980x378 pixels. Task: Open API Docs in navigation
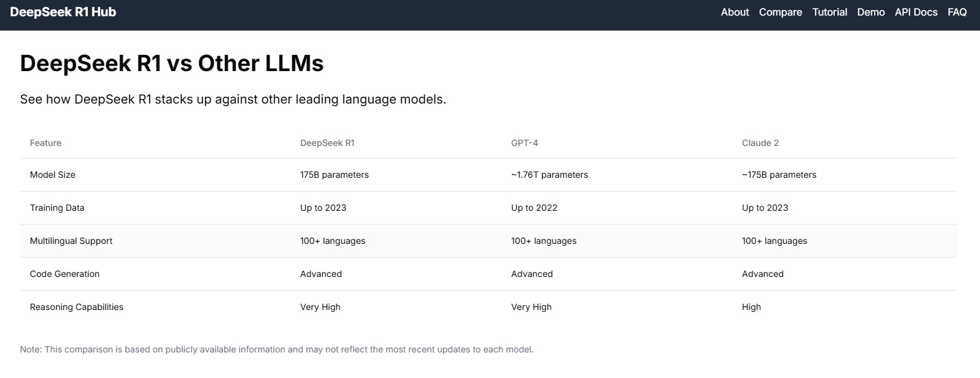[x=916, y=12]
